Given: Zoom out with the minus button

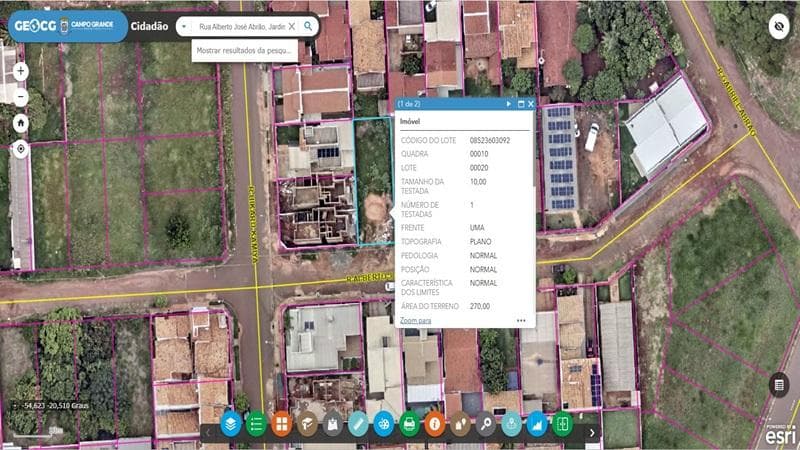Looking at the screenshot, I should (x=20, y=97).
